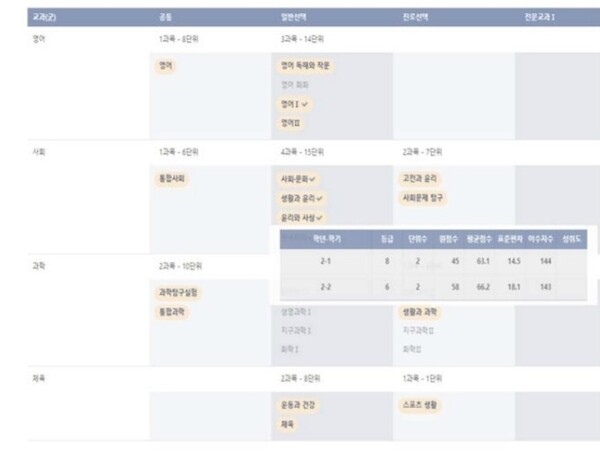
Task: Click the 일반선택 column header
Action: (293, 17)
